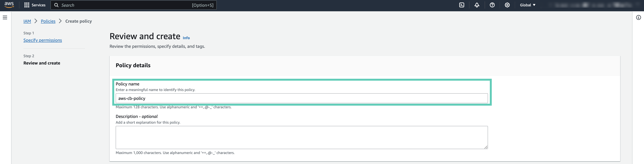Open the settings gear icon
The width and height of the screenshot is (644, 164).
[x=507, y=5]
